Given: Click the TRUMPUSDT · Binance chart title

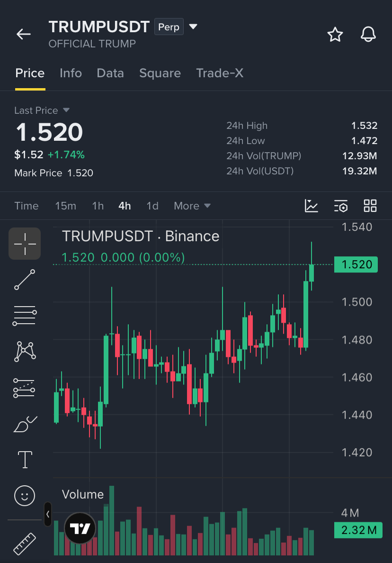Looking at the screenshot, I should pyautogui.click(x=141, y=236).
